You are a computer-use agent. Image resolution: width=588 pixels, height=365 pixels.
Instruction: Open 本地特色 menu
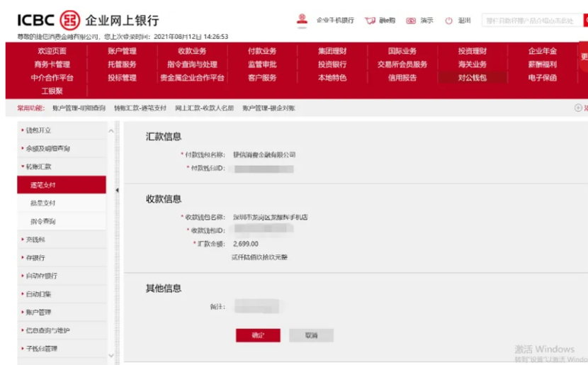tap(332, 78)
